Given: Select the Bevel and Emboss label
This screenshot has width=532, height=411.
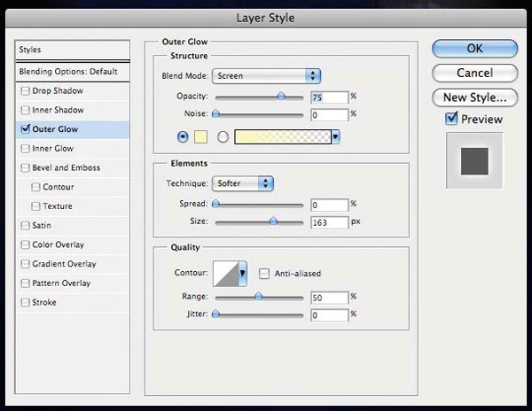Looking at the screenshot, I should [66, 167].
